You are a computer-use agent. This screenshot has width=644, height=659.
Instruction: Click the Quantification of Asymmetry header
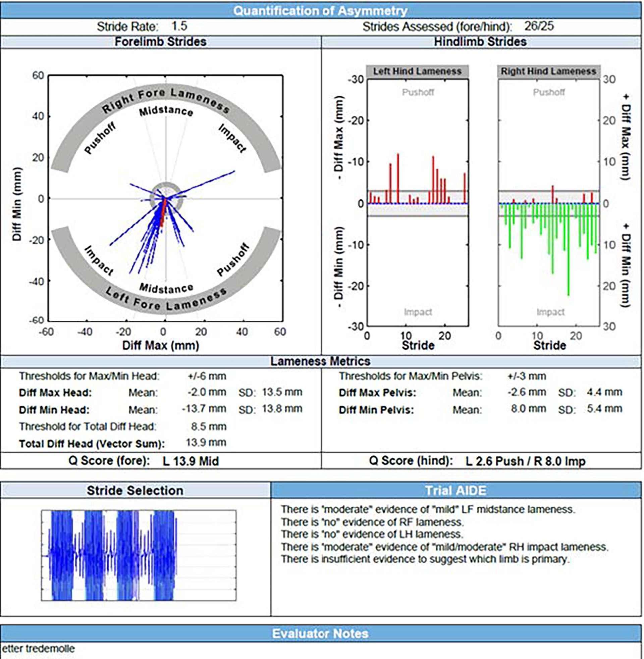(320, 10)
